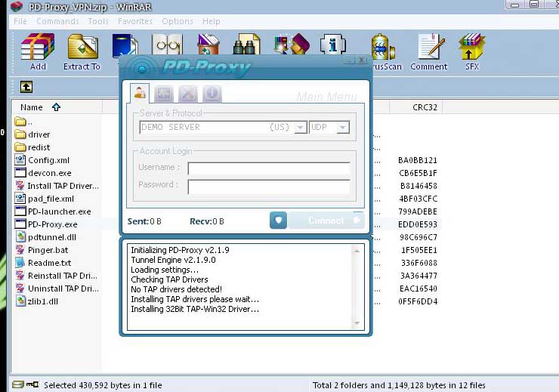Open the second PD-Proxy settings tab
This screenshot has width=559, height=392.
[x=164, y=94]
